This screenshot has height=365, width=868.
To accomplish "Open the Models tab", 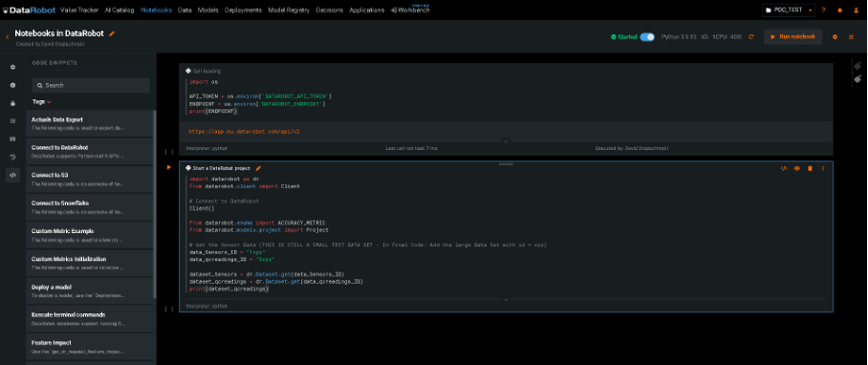I will pyautogui.click(x=207, y=10).
